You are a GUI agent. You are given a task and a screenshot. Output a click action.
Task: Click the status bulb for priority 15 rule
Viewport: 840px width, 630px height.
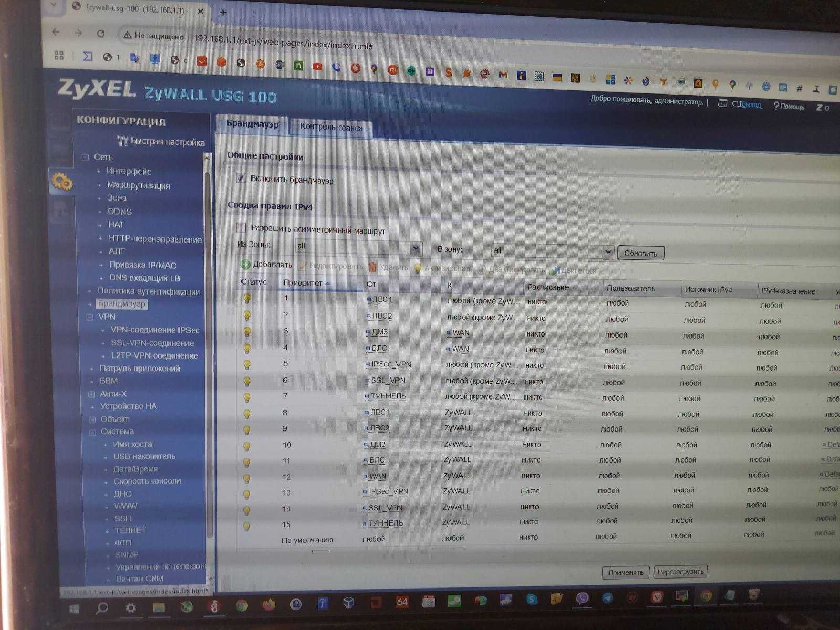[246, 526]
